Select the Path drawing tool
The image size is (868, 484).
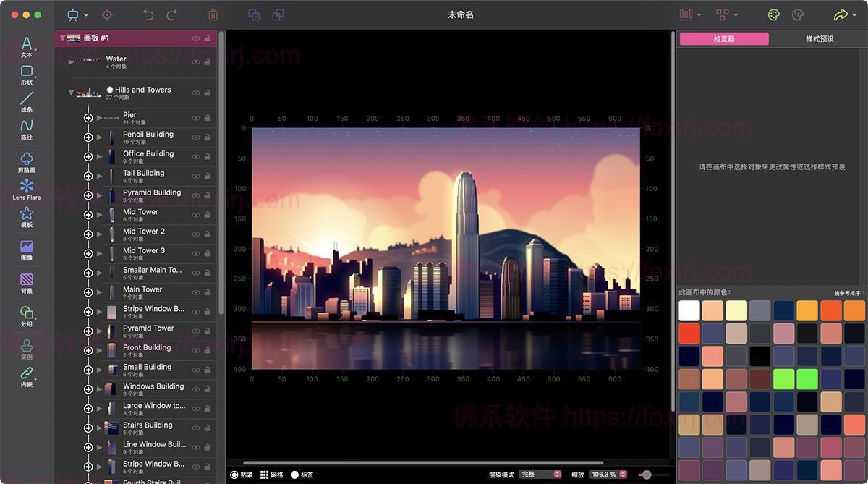27,128
